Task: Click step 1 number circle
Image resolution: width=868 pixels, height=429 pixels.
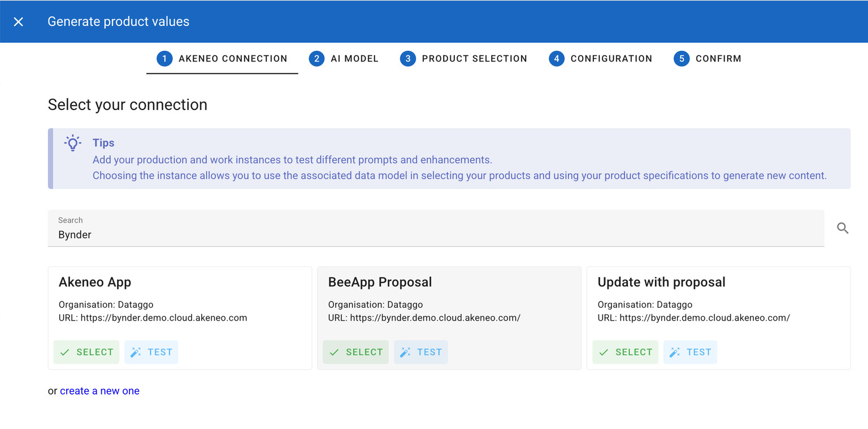Action: pyautogui.click(x=164, y=59)
